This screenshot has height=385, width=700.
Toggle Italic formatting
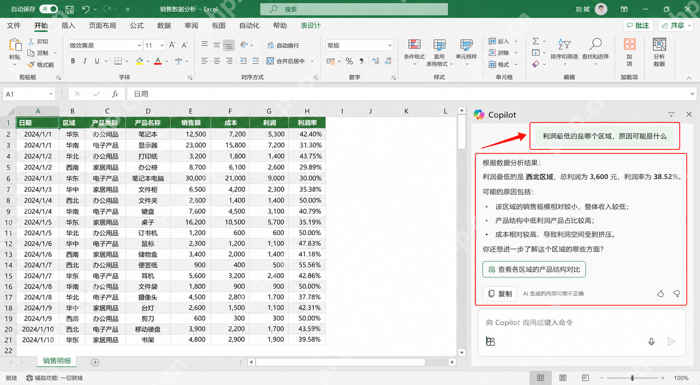point(85,61)
